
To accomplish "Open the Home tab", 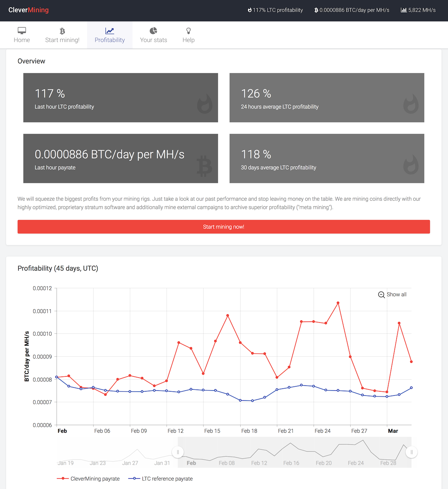I will click(22, 35).
